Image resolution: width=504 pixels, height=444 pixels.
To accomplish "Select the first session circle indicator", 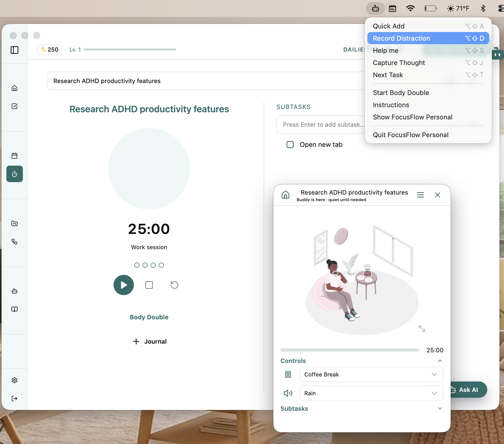I will click(137, 265).
